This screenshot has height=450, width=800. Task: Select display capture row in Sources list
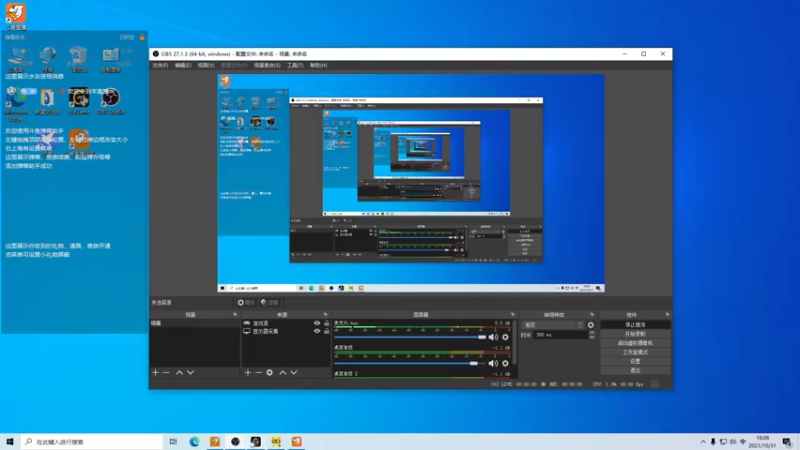[x=286, y=331]
